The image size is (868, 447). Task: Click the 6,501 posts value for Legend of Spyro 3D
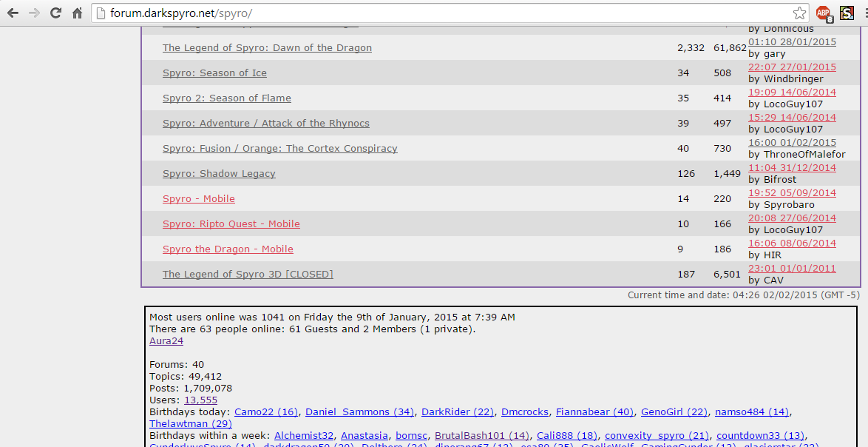(727, 274)
